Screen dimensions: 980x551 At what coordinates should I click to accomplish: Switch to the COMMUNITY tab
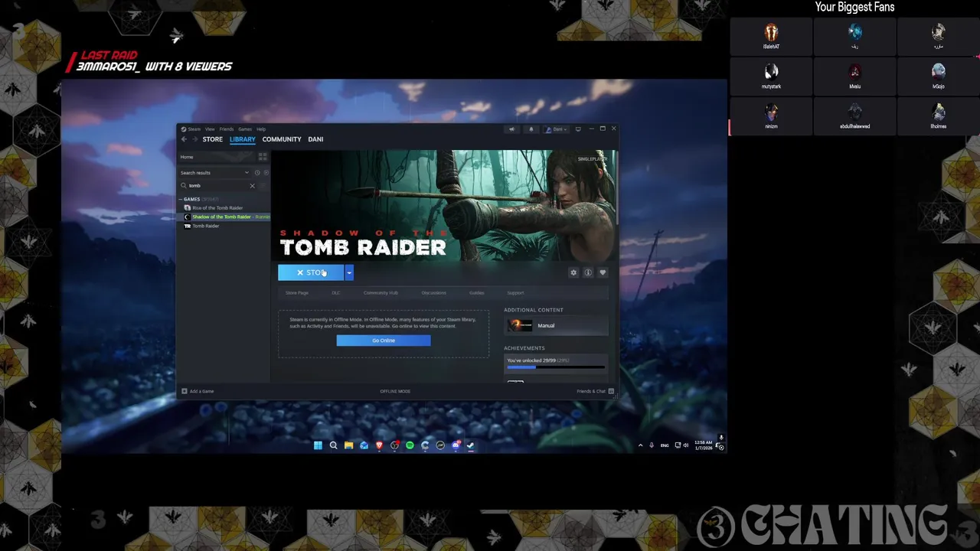[282, 139]
